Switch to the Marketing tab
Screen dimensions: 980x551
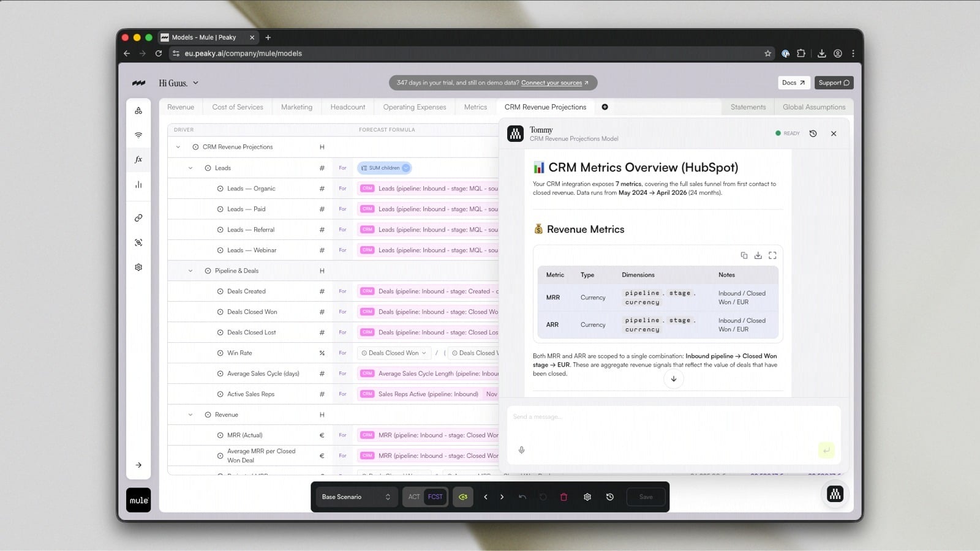pyautogui.click(x=296, y=107)
